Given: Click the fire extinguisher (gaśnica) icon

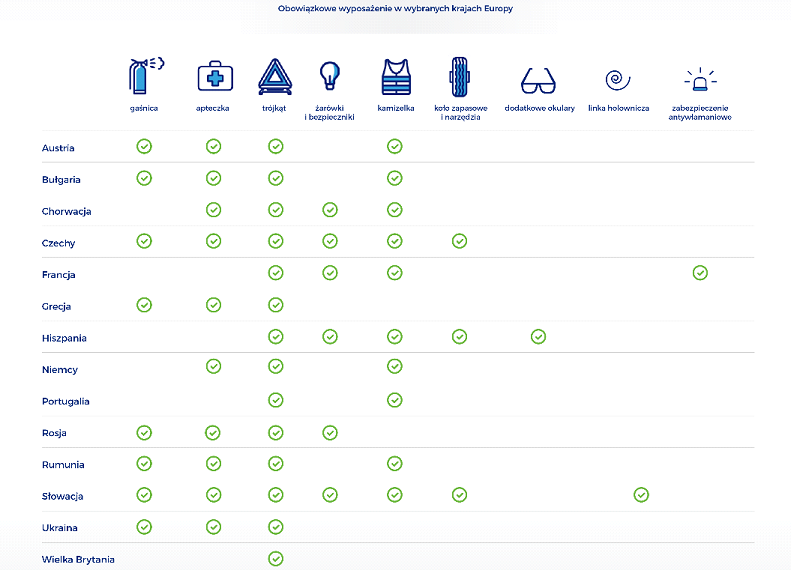Looking at the screenshot, I should click(x=144, y=76).
